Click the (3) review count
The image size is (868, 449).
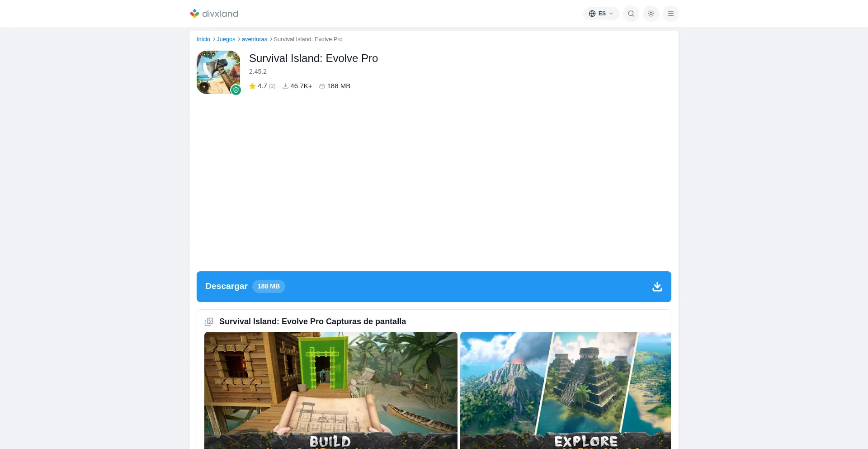(272, 86)
